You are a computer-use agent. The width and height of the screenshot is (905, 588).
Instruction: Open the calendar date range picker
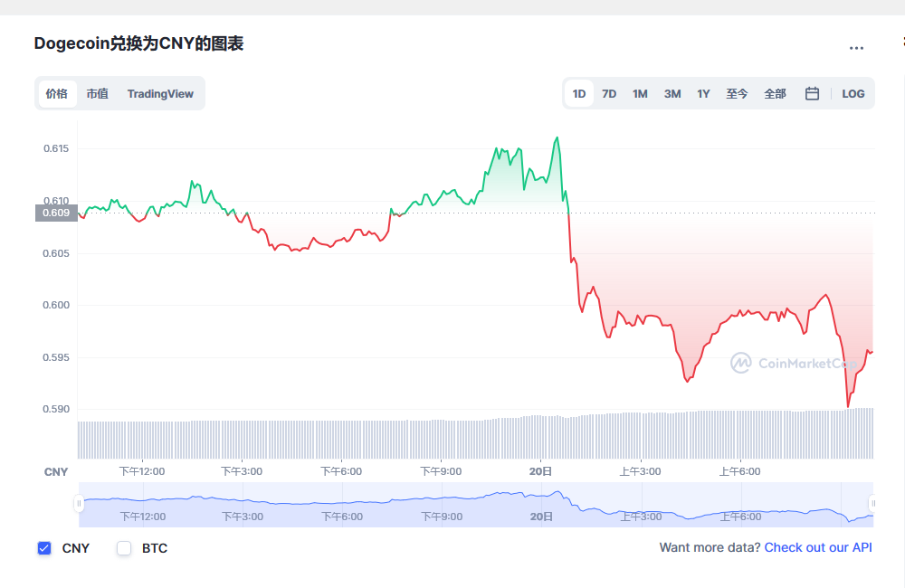(x=812, y=93)
